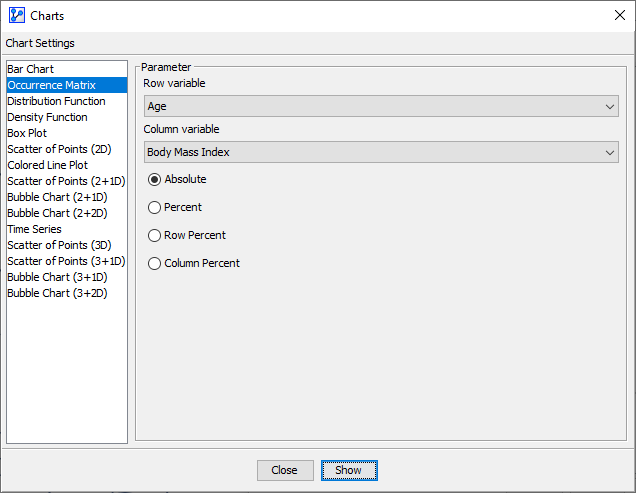Choose Time Series chart type

pos(34,229)
